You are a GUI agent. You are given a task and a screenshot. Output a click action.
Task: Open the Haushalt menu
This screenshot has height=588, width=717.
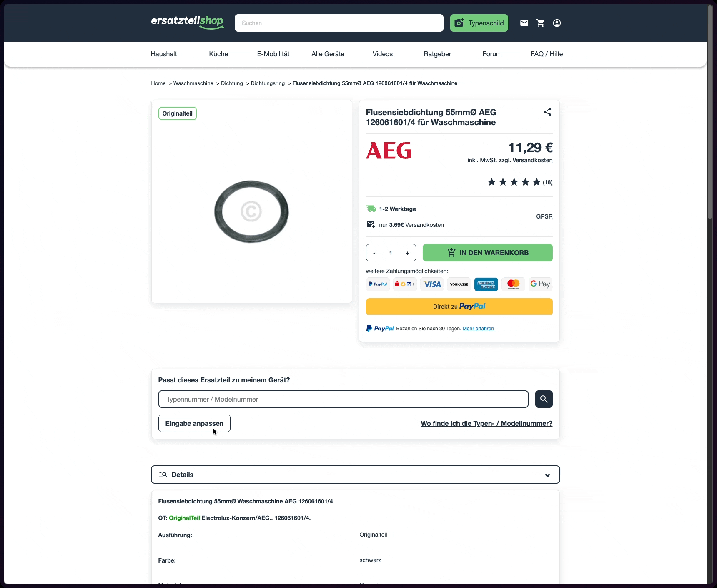click(164, 54)
